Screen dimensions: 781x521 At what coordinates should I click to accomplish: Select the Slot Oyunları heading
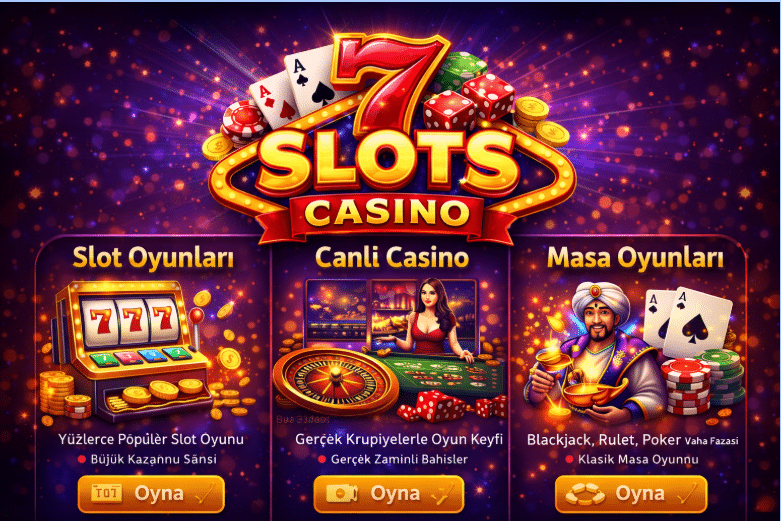click(153, 258)
